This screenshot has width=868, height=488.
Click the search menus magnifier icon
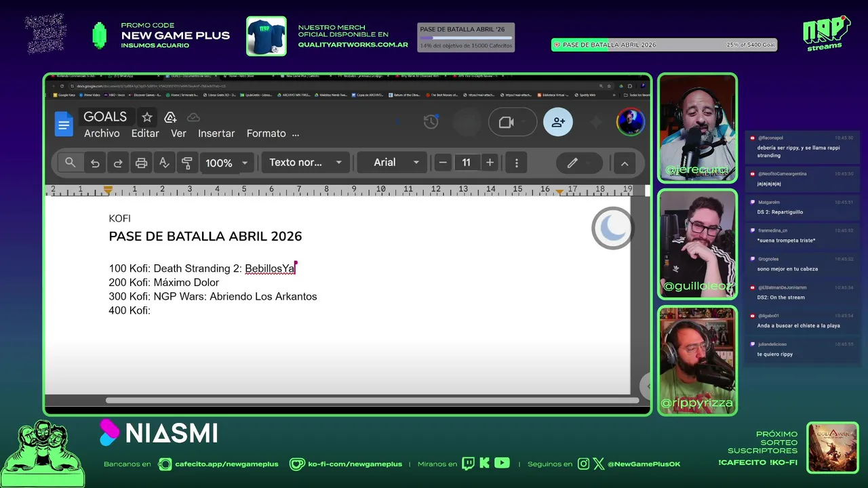click(x=70, y=163)
